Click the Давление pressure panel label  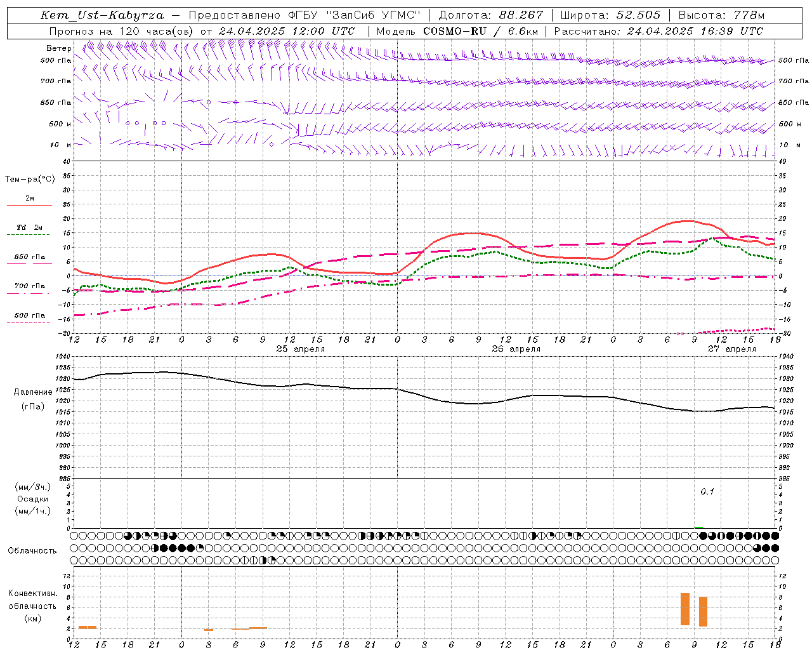tap(33, 392)
